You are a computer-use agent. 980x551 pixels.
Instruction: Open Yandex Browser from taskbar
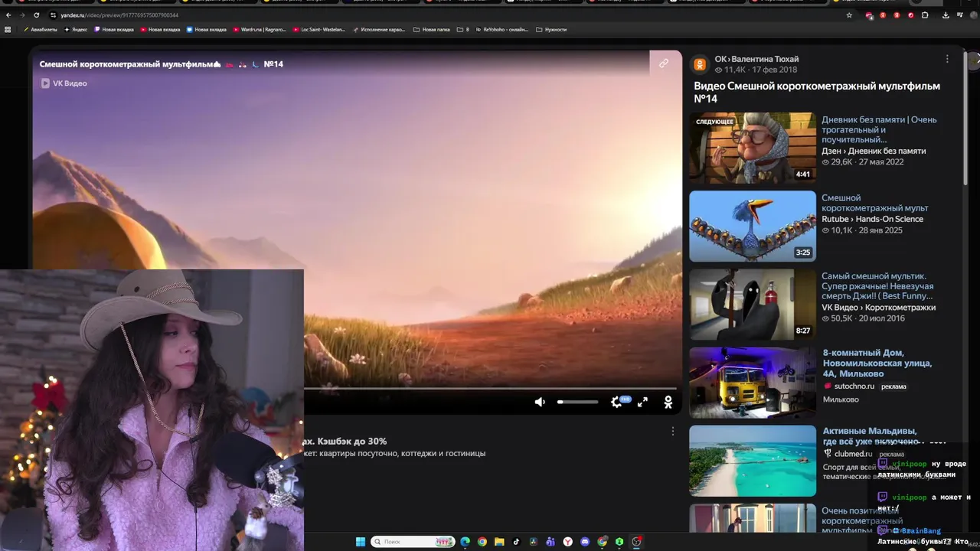[x=568, y=542]
